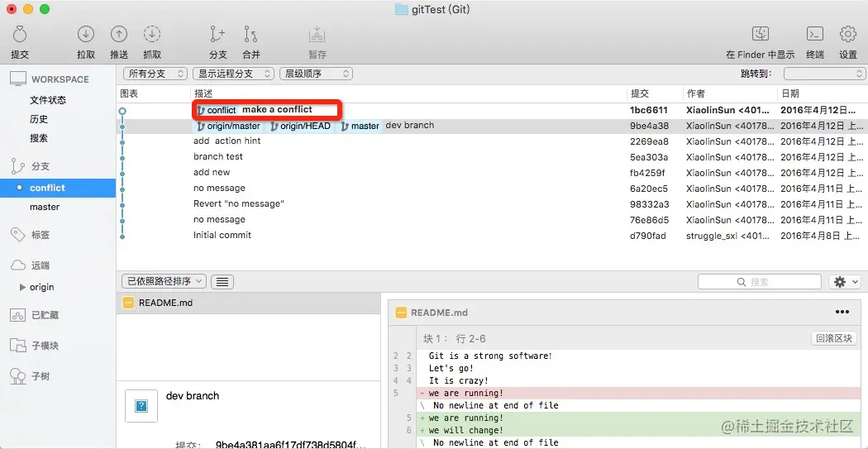Viewport: 868px width, 449px height.
Task: Select Search (搜索) in sidebar
Action: [39, 138]
